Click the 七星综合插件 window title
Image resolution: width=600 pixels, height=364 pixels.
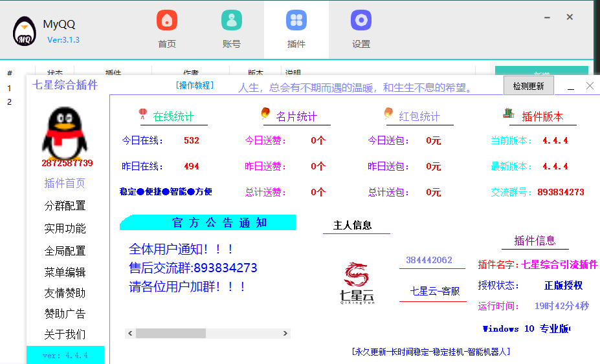point(65,85)
